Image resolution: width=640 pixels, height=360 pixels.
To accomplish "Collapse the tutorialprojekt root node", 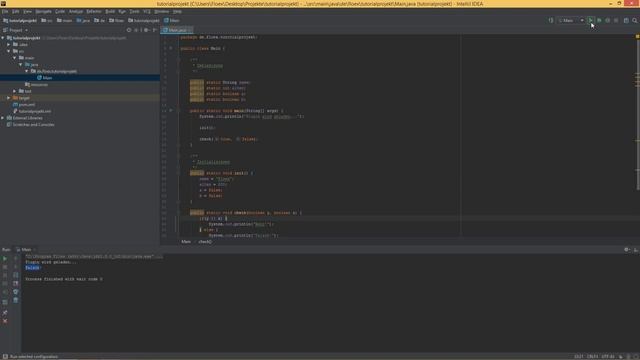I will (x=3, y=38).
